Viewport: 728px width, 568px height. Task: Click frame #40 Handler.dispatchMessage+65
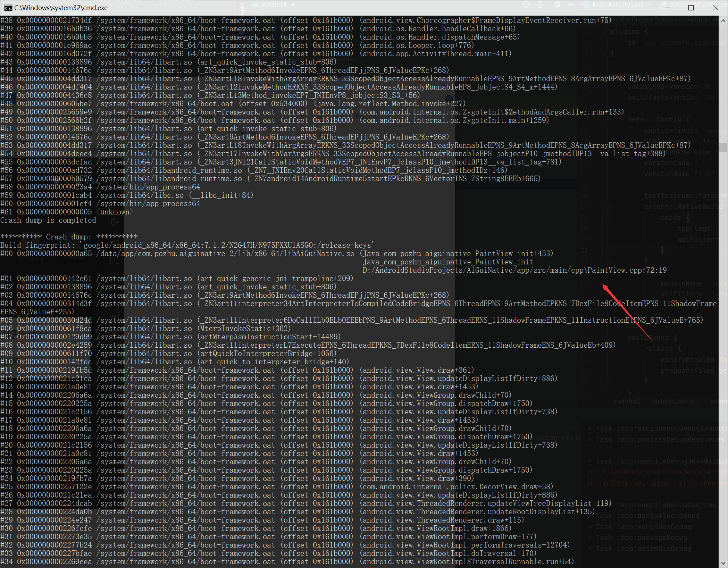coord(260,37)
